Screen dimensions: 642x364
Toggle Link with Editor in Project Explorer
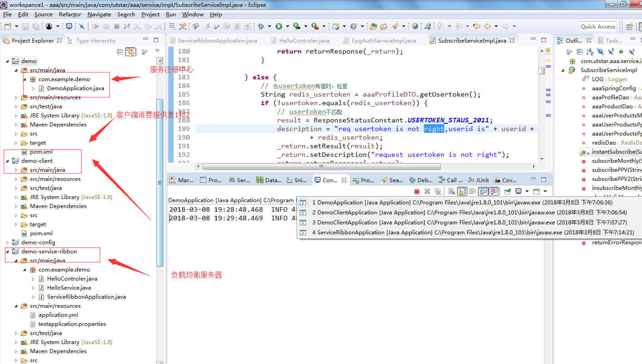(131, 52)
